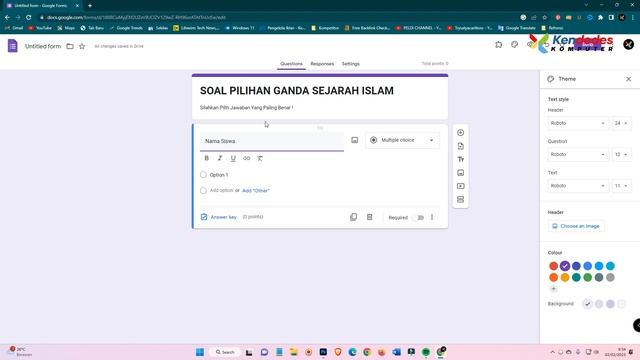Screen dimensions: 640x360
Task: Click the Add video icon
Action: [460, 186]
